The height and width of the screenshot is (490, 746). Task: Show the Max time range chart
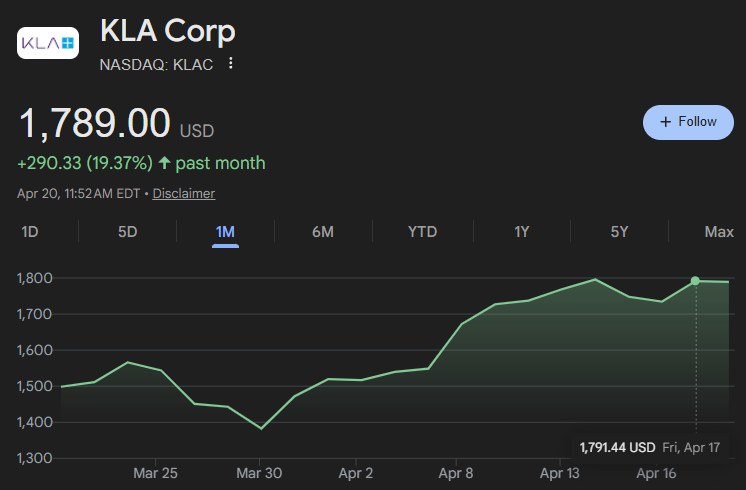(719, 232)
